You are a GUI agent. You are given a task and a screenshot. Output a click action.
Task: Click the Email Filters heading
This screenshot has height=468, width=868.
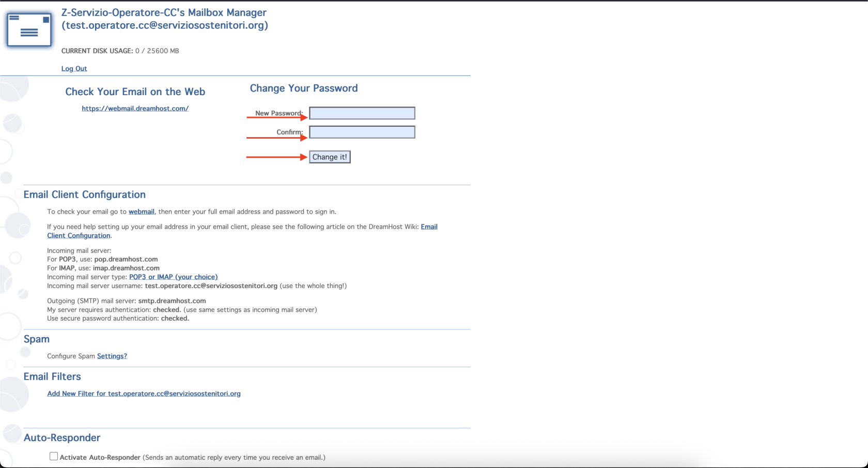[x=52, y=377]
